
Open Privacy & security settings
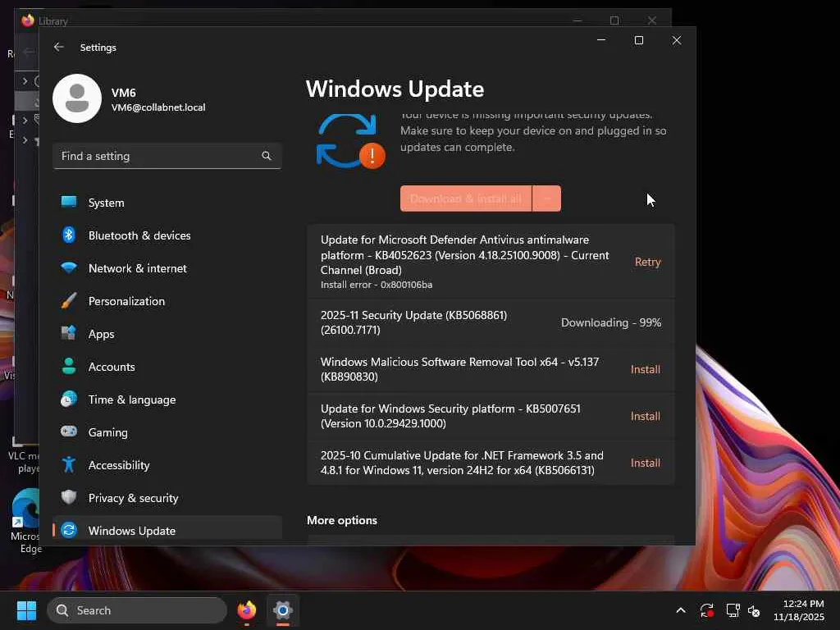[167, 498]
